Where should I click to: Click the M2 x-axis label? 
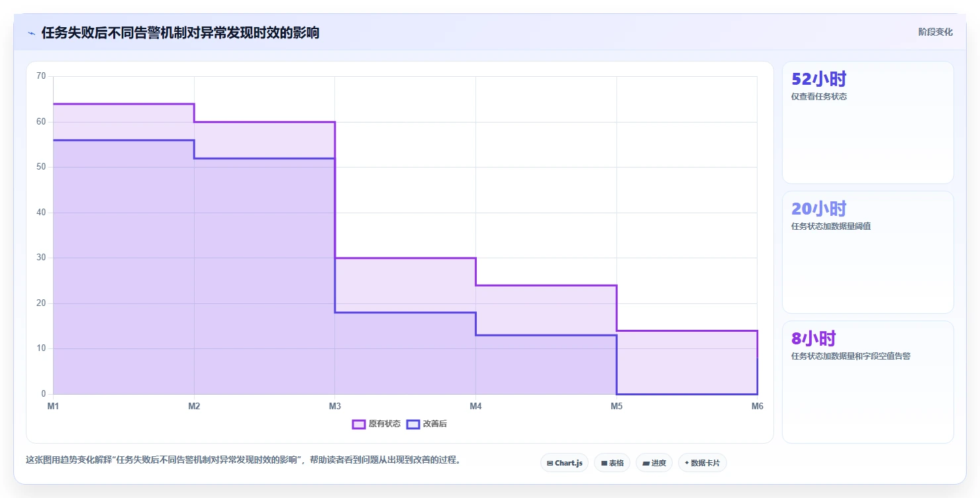point(194,406)
